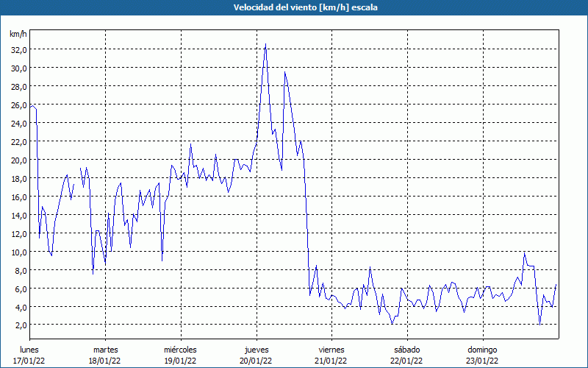Click the domingo day label
The width and height of the screenshot is (588, 368).
482,350
